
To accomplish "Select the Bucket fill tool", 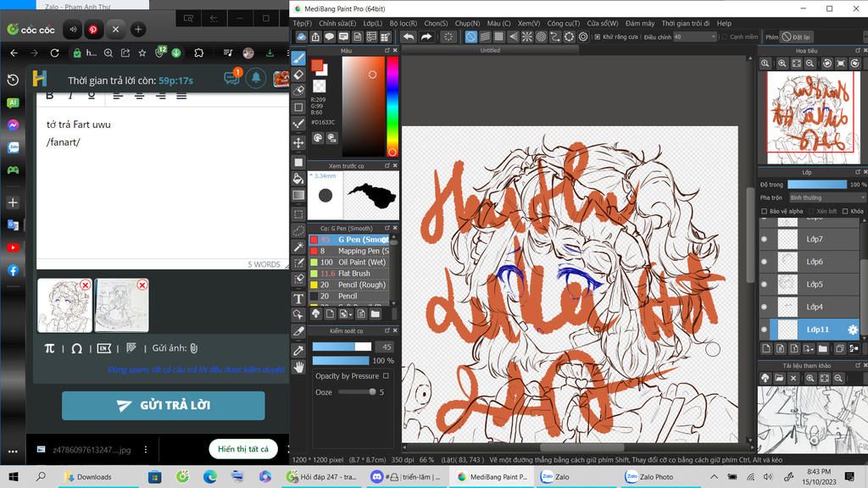I will 298,178.
